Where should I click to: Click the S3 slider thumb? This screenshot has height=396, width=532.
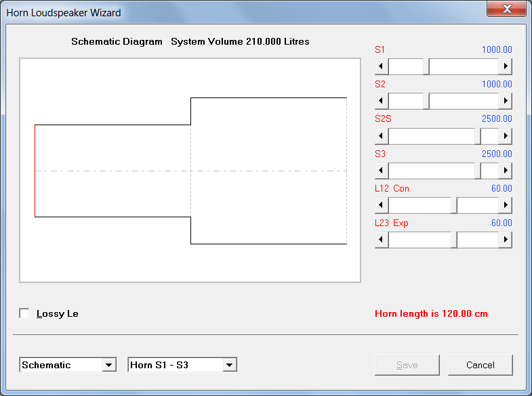[x=478, y=171]
